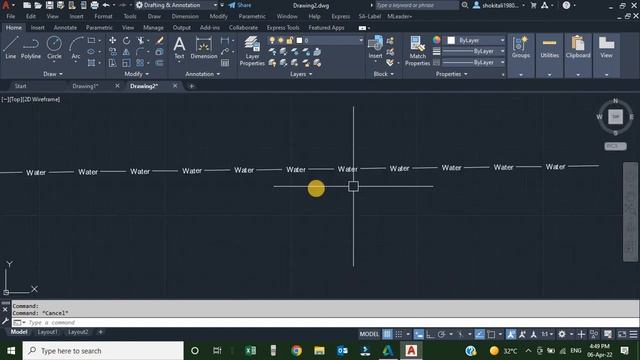Click the new drawing tab plus button

(x=191, y=86)
